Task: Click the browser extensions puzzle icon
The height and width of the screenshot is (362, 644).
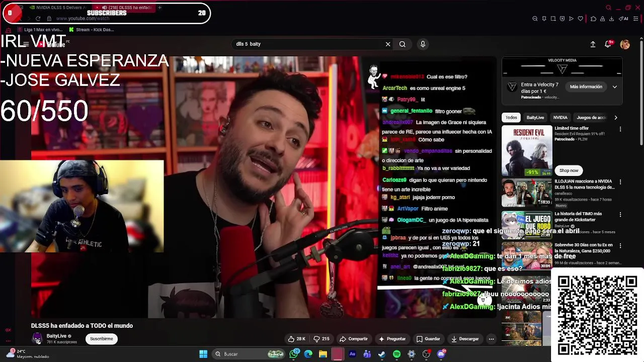Action: [x=593, y=19]
